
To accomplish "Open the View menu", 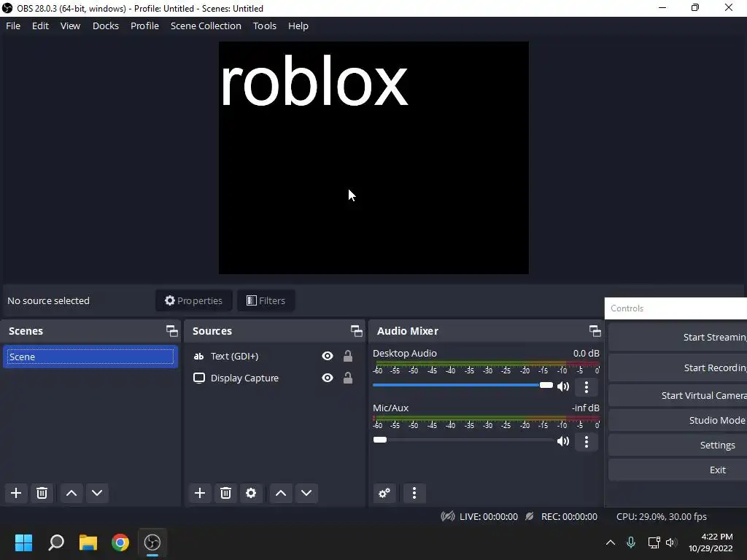I will click(x=71, y=26).
